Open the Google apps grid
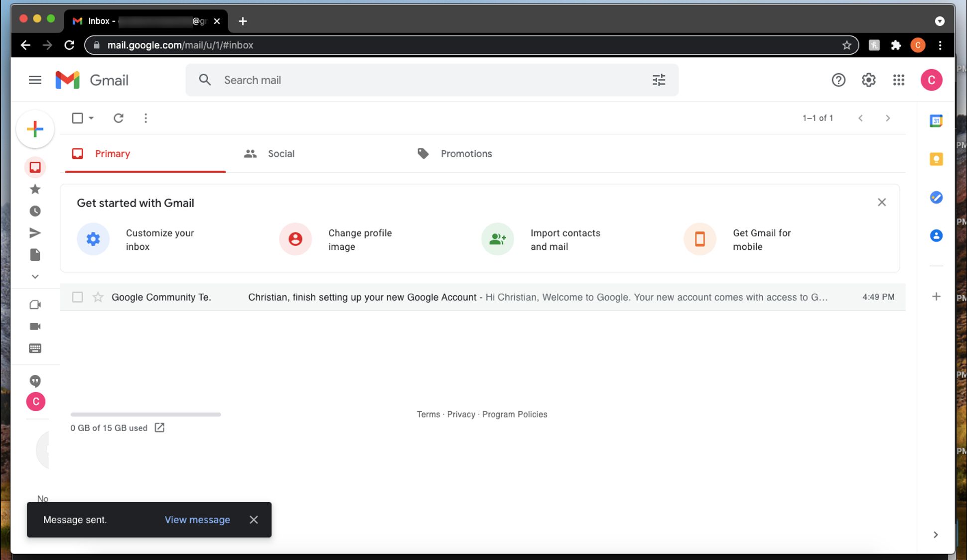The image size is (967, 560). [x=898, y=80]
